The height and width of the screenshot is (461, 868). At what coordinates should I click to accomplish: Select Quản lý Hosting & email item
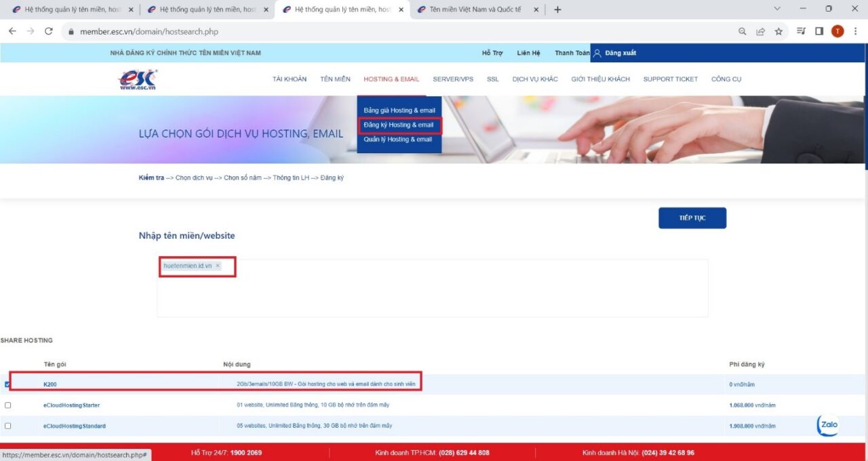coord(398,140)
